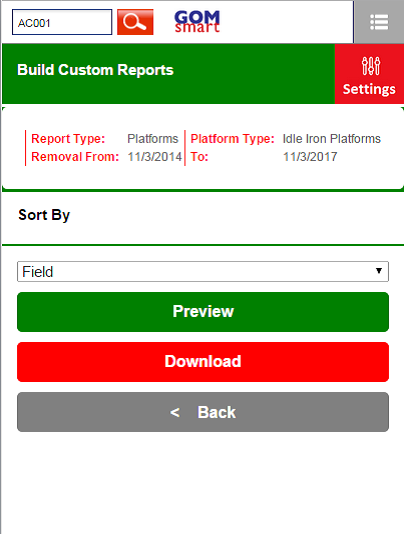Click the To date 11/3/2017

point(310,157)
